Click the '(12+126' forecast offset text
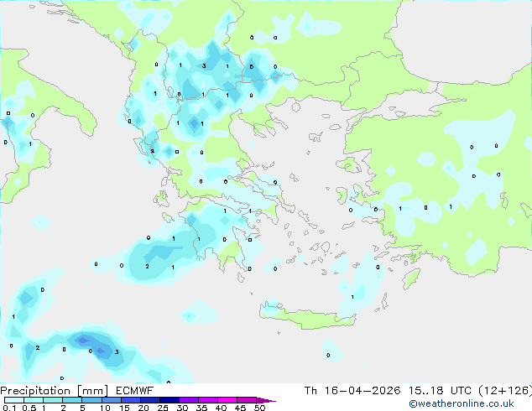 [x=505, y=391]
